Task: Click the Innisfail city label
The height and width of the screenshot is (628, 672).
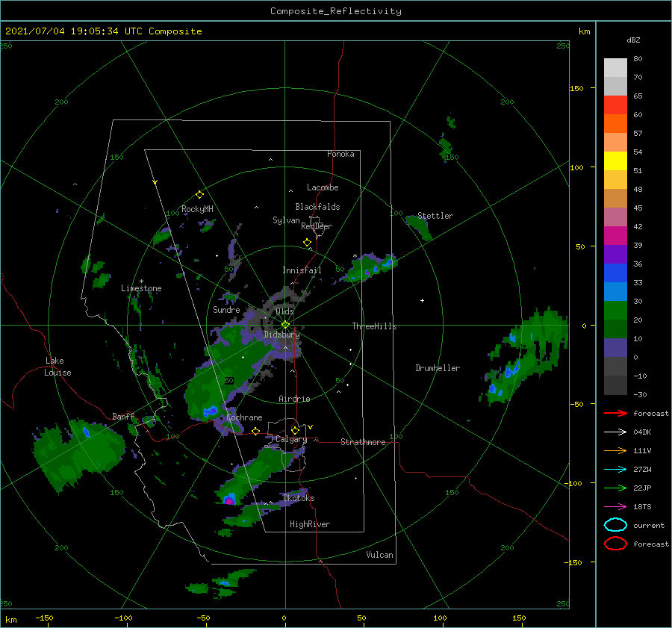Action: (x=302, y=270)
